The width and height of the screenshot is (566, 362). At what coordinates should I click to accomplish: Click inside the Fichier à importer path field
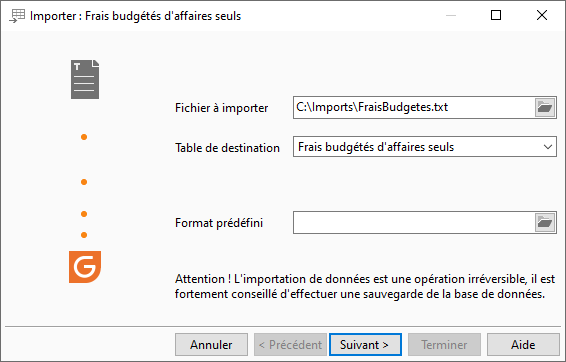click(x=414, y=108)
